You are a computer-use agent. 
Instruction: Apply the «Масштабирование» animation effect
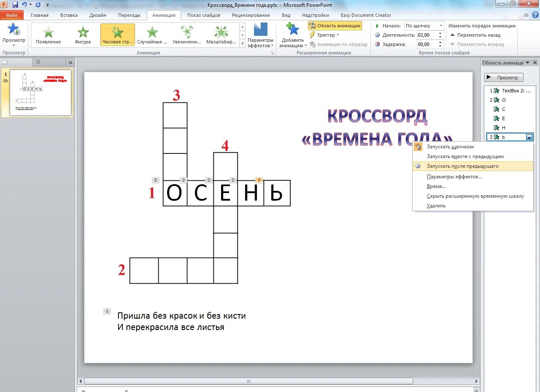pyautogui.click(x=220, y=35)
